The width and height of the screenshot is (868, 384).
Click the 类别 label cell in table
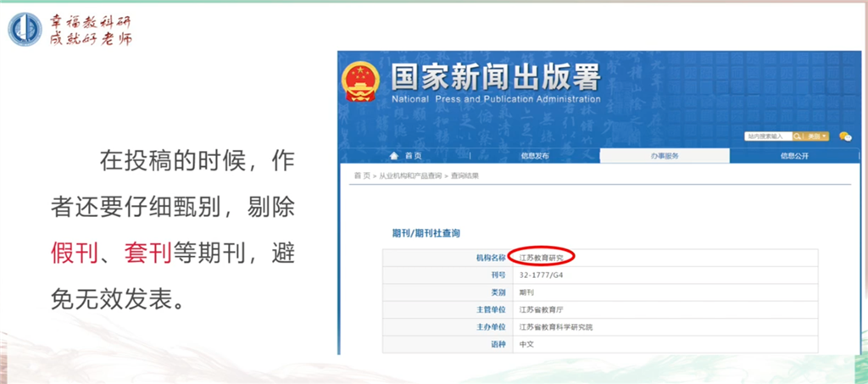coord(448,292)
